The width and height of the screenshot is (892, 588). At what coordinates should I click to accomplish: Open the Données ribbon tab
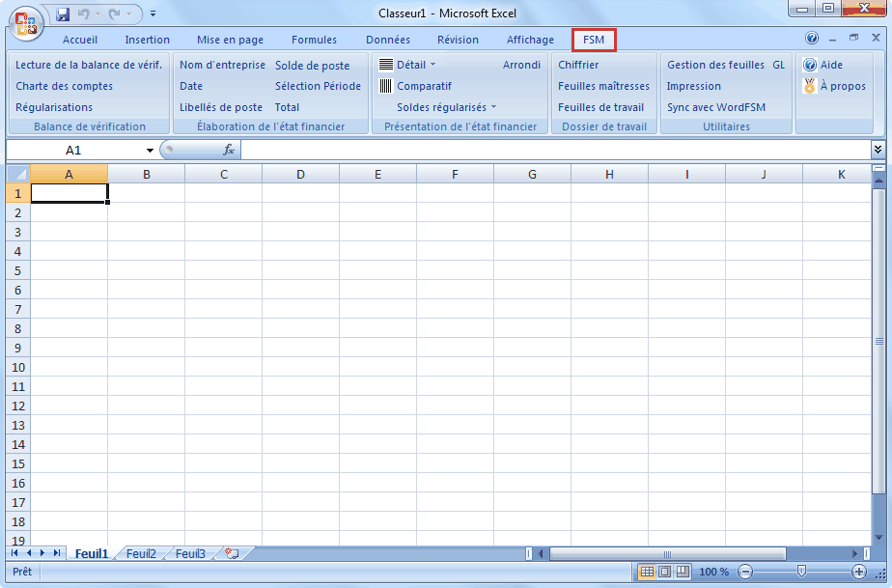coord(388,40)
